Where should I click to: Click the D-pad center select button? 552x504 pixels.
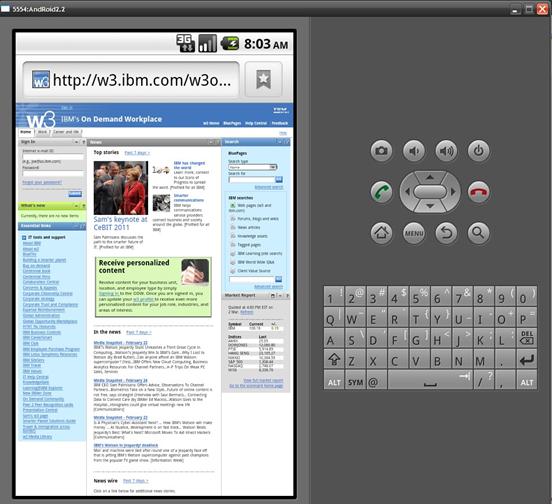coord(430,192)
